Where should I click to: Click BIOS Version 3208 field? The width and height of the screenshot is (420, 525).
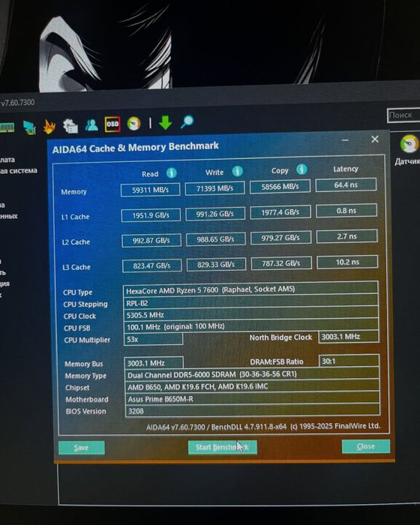(x=253, y=410)
